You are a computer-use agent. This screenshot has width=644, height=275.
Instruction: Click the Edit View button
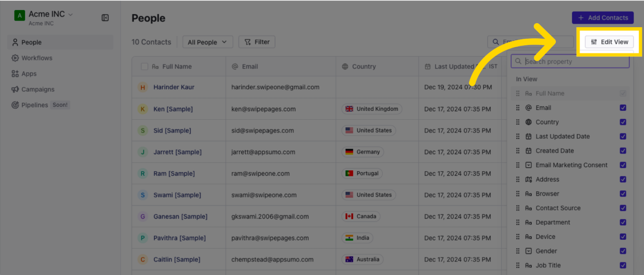(609, 42)
